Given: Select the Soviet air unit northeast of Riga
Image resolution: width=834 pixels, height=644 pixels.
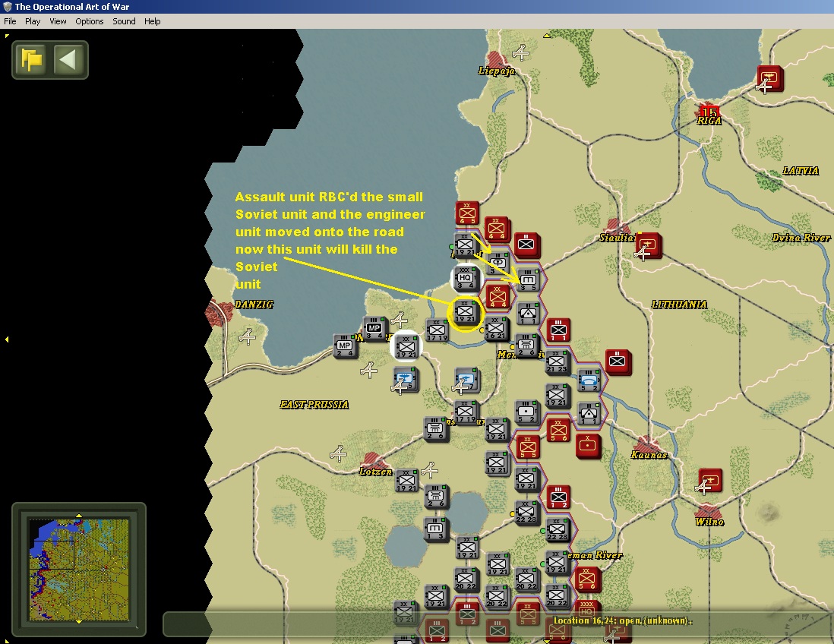Looking at the screenshot, I should [x=770, y=78].
